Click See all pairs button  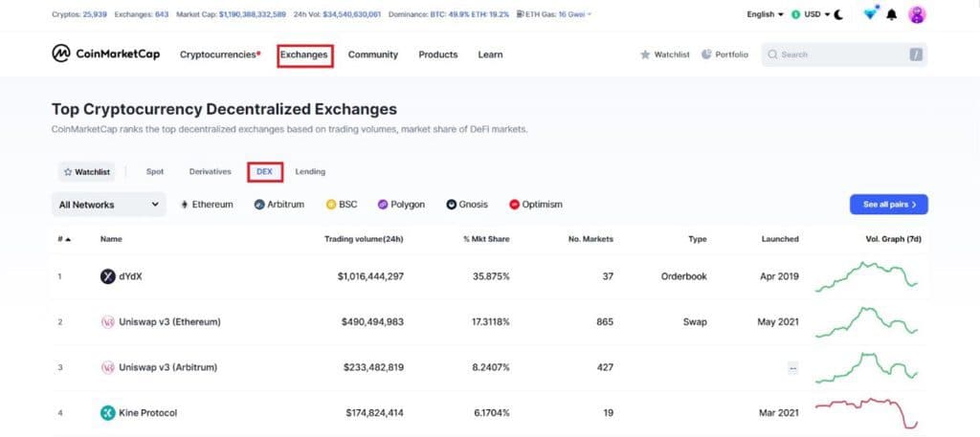pos(889,204)
